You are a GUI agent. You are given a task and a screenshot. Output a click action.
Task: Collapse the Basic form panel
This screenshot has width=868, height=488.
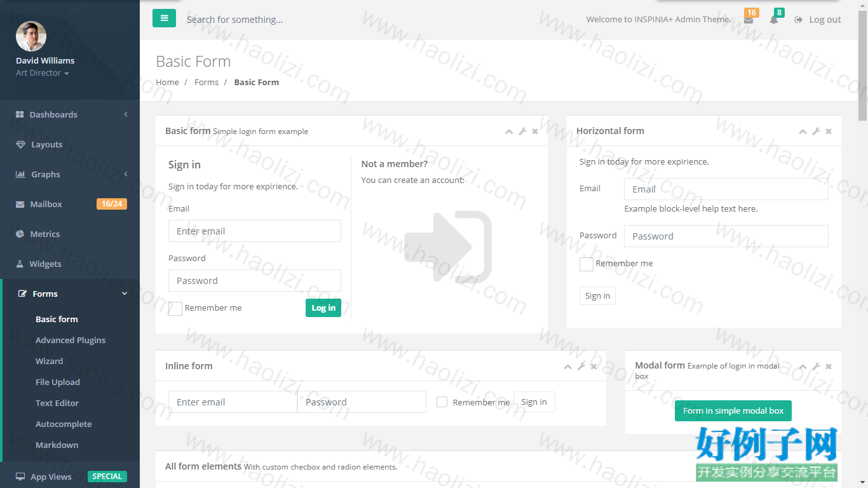click(509, 132)
